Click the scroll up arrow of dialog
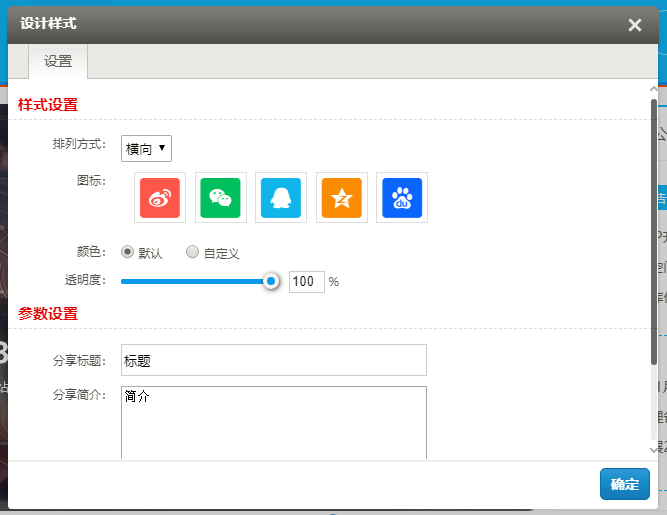Image resolution: width=667 pixels, height=515 pixels. click(654, 89)
